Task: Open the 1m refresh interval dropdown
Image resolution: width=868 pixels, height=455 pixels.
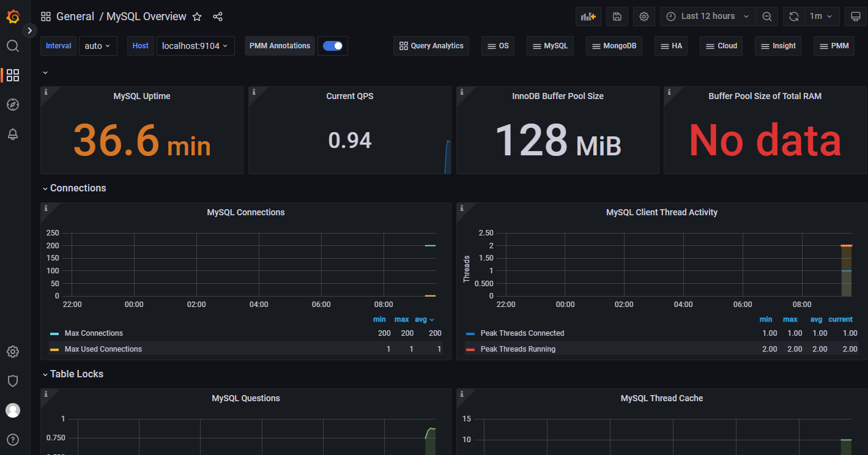Action: [x=822, y=17]
